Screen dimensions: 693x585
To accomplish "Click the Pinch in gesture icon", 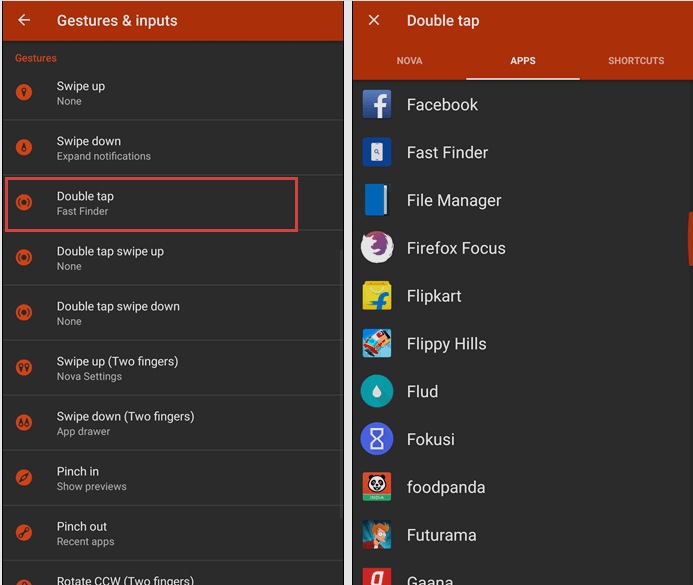I will (x=24, y=478).
